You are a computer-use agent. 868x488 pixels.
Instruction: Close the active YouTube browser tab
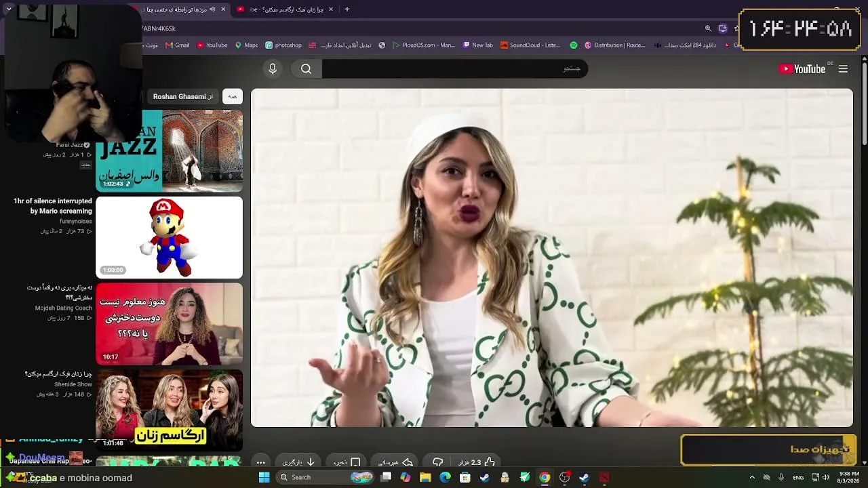pyautogui.click(x=331, y=9)
